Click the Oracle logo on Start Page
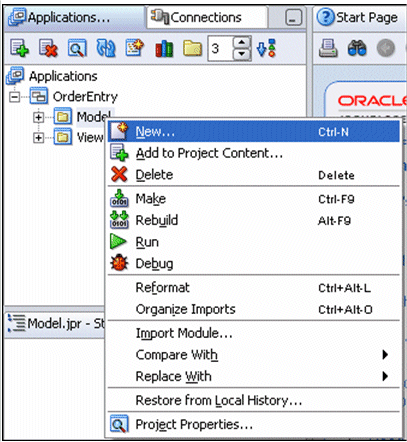The width and height of the screenshot is (407, 442). tap(372, 101)
